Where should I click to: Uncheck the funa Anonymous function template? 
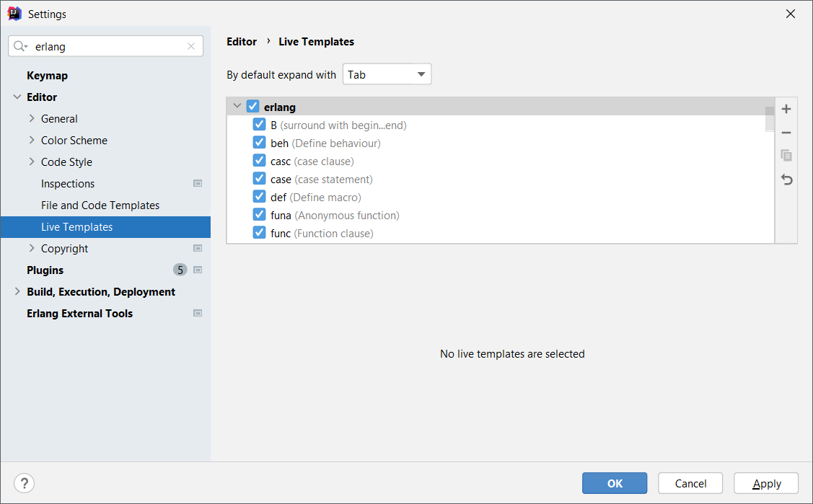click(259, 214)
